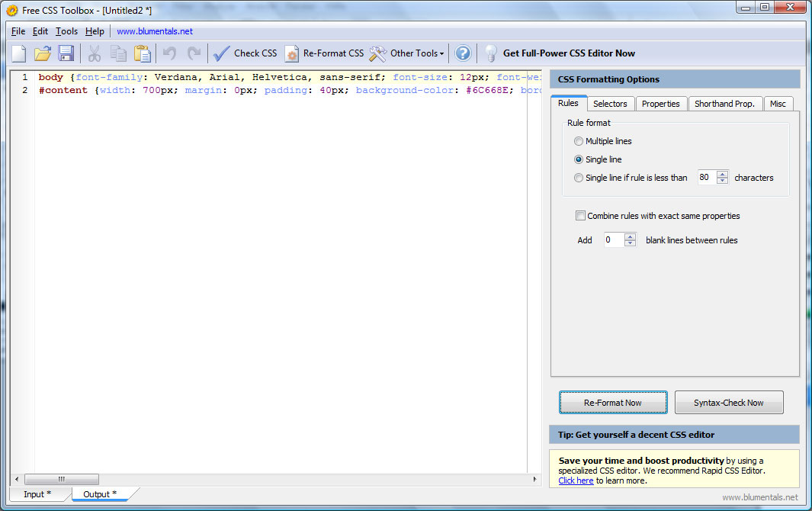Screen dimensions: 812x511
Task: Click the light bulb icon
Action: pos(491,53)
